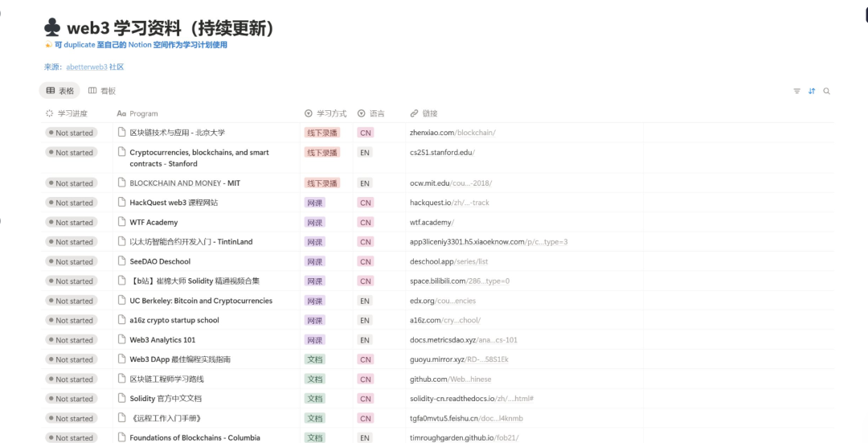Click the page icon next to WTF Academy
This screenshot has height=443, width=868.
coord(122,223)
